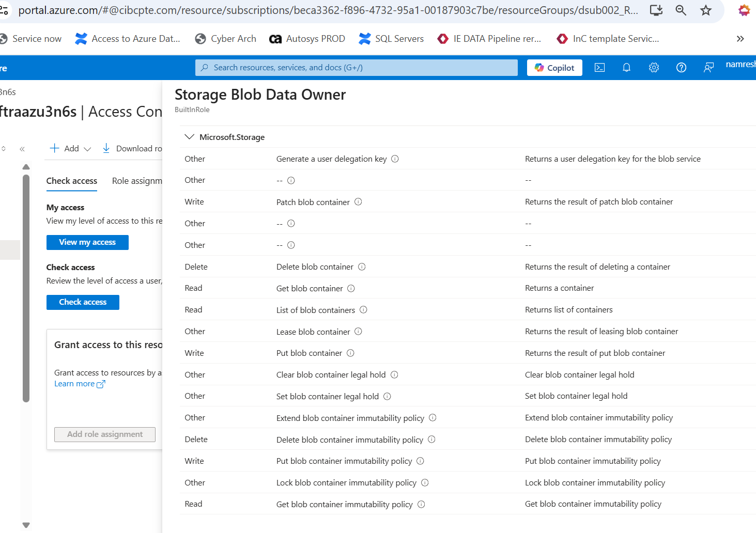Open the feedback icon in header

[x=708, y=68]
